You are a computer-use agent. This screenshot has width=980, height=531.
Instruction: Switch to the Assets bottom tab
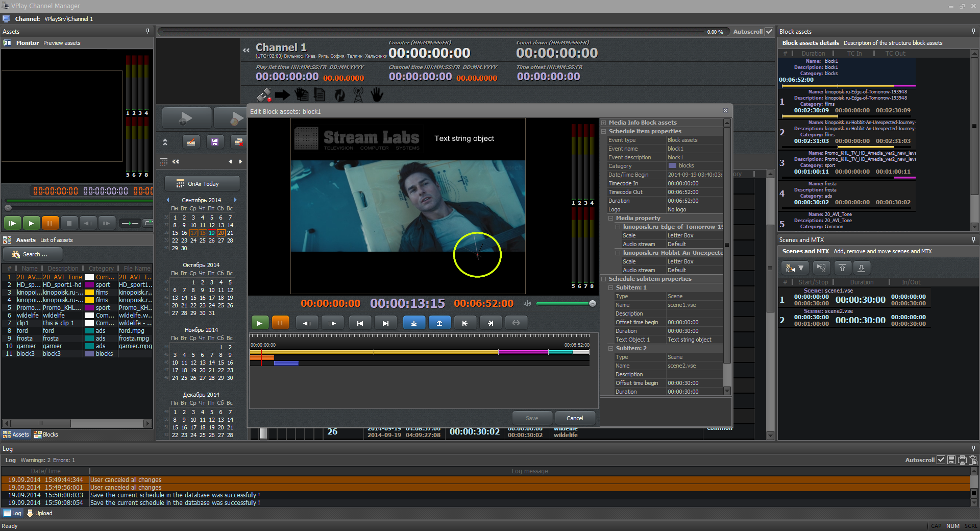pos(16,435)
